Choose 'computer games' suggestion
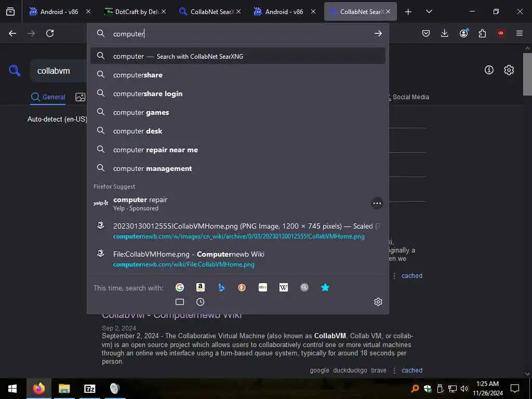Image resolution: width=532 pixels, height=399 pixels. [238, 112]
